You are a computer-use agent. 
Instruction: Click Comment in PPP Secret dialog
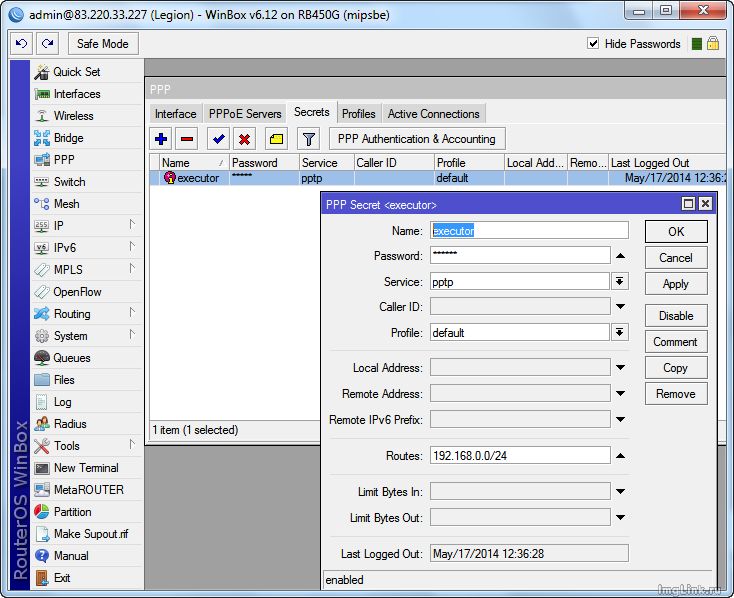(x=676, y=342)
